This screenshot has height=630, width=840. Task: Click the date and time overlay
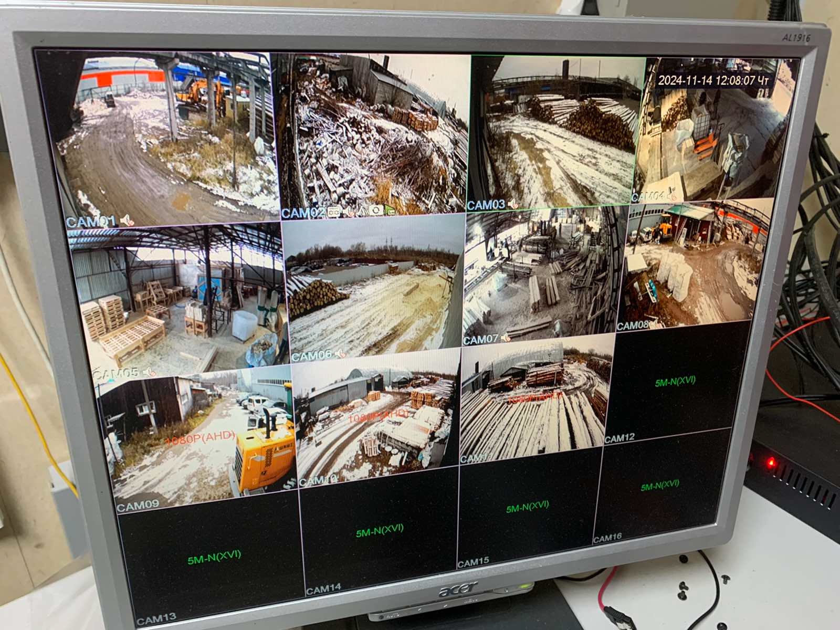[713, 80]
